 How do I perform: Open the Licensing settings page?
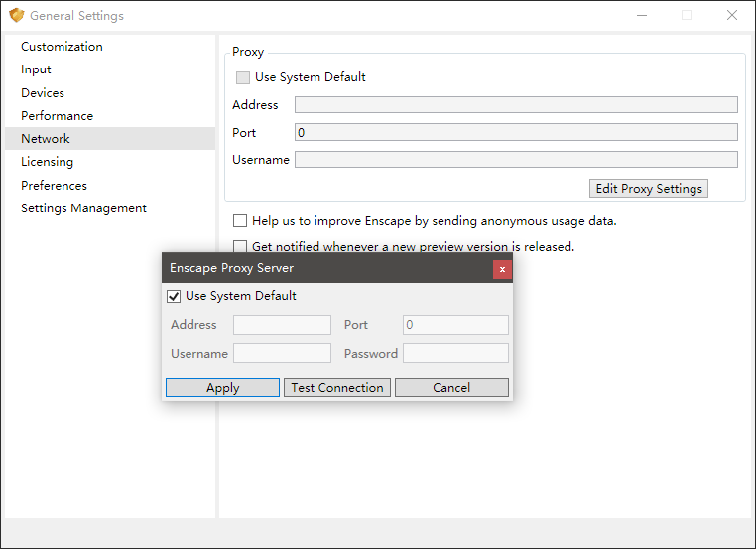point(110,162)
